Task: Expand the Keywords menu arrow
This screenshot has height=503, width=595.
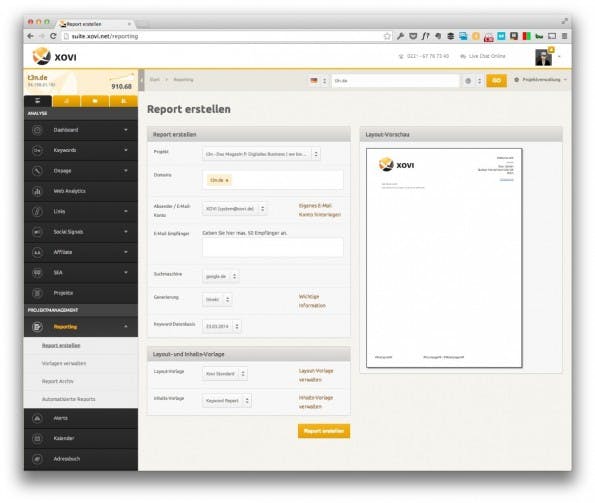Action: [126, 150]
